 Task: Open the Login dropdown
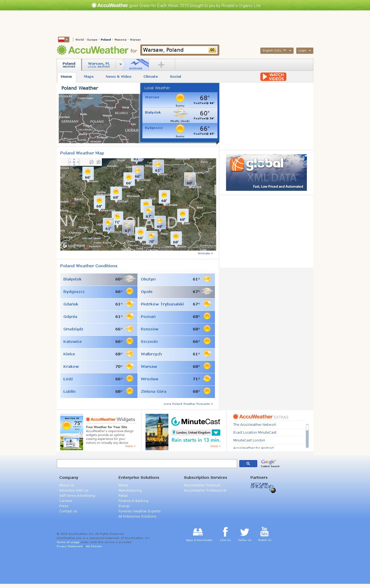[x=305, y=50]
